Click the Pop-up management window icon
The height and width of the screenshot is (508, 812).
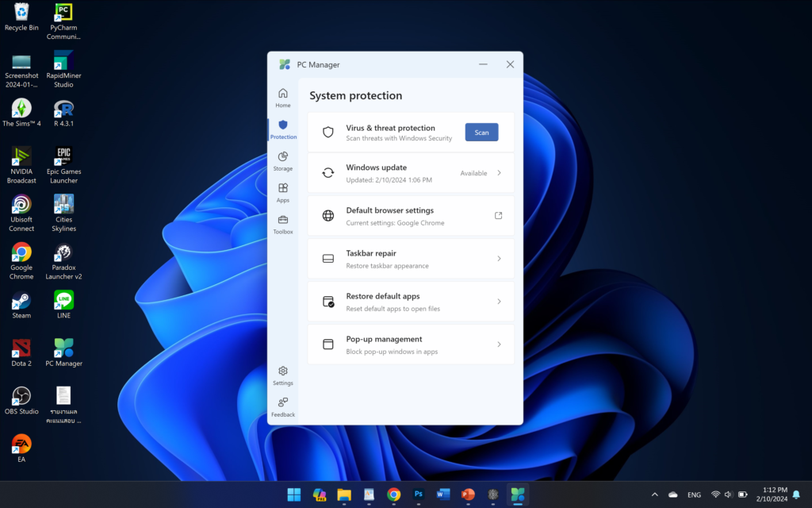coord(327,344)
